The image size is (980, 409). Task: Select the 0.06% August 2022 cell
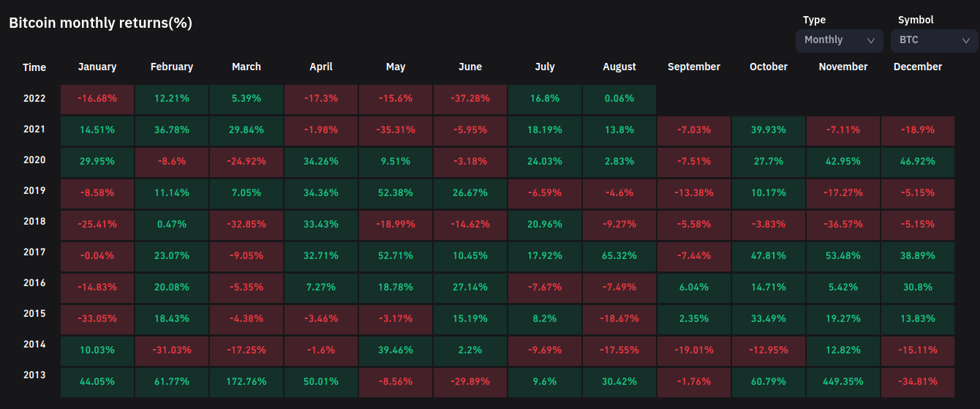619,99
